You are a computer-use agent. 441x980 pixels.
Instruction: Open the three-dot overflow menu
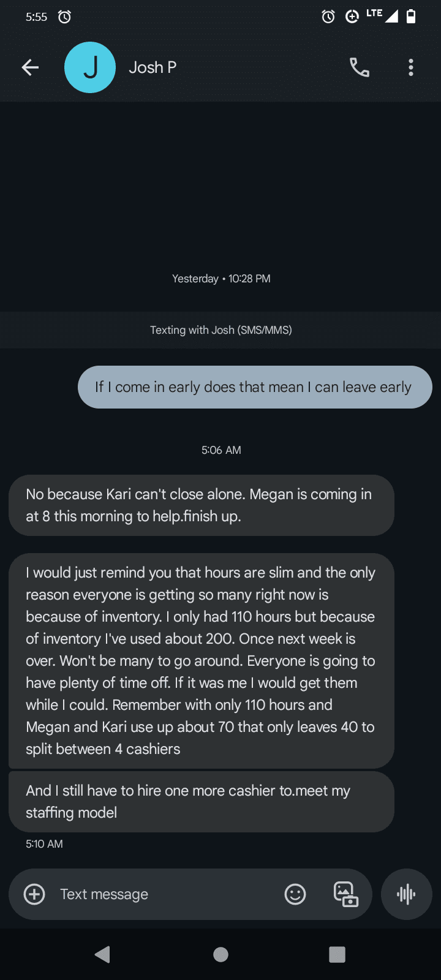coord(411,67)
